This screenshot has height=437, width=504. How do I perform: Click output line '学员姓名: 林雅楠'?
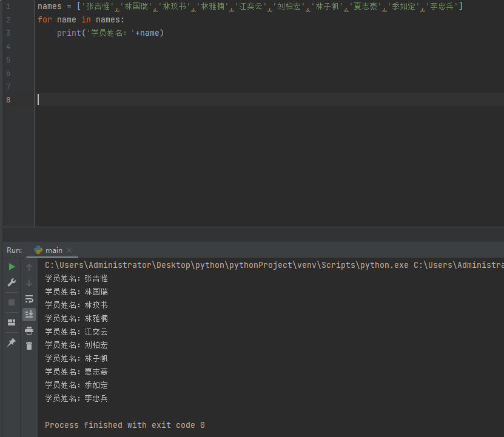pos(76,318)
